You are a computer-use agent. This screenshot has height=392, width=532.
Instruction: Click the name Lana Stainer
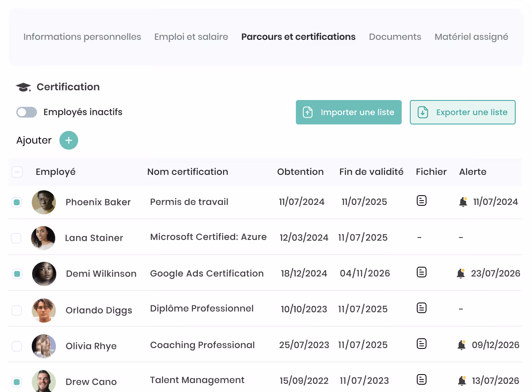94,238
